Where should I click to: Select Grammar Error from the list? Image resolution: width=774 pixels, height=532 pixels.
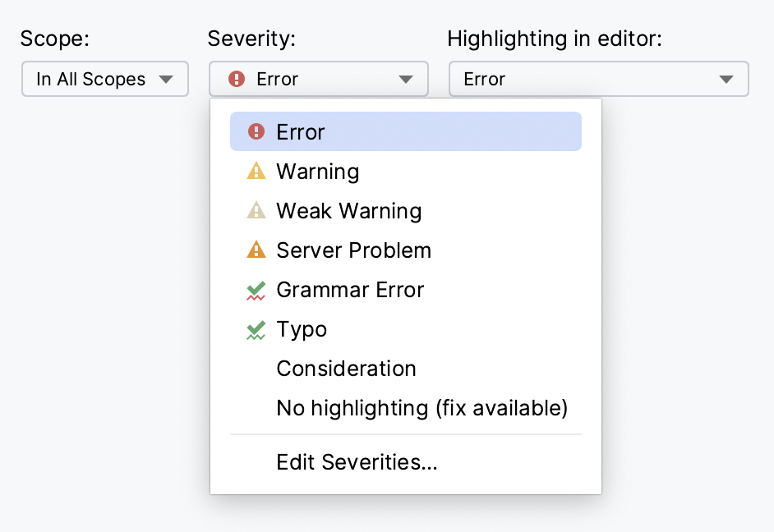[x=351, y=289]
